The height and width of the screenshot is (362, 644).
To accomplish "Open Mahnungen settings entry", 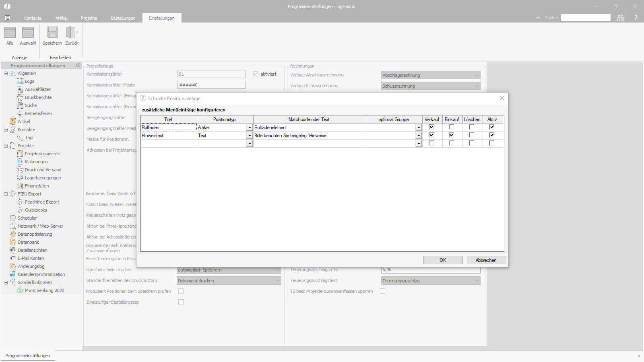I will [36, 162].
